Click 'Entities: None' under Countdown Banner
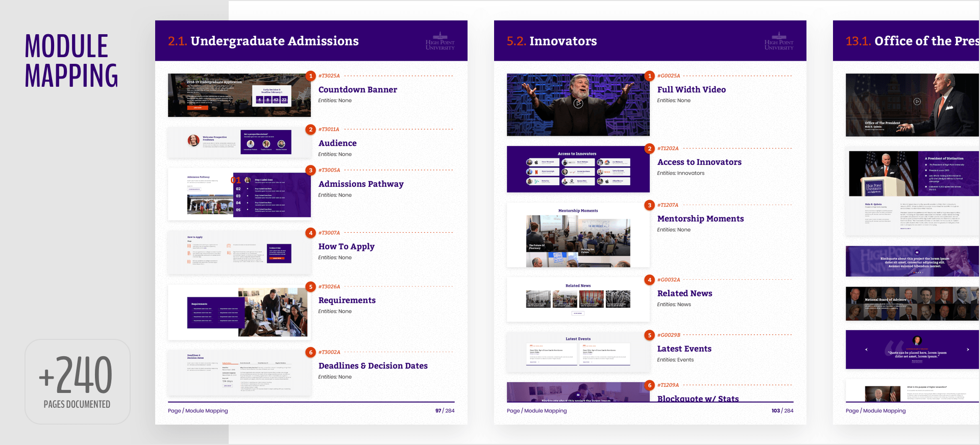Image resolution: width=980 pixels, height=445 pixels. pyautogui.click(x=335, y=101)
